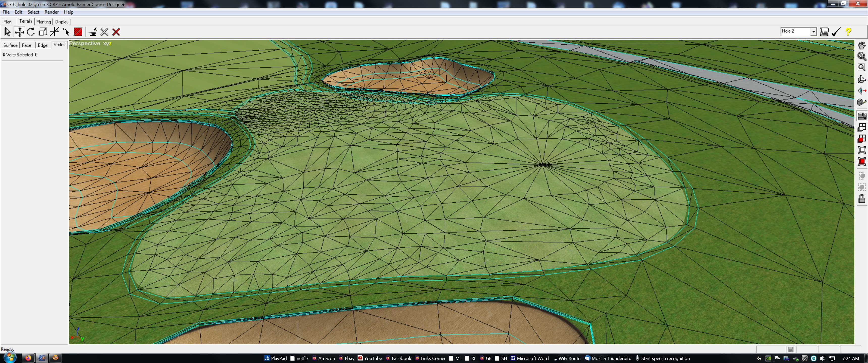
Task: Click the yellow question mark help icon
Action: coord(848,32)
